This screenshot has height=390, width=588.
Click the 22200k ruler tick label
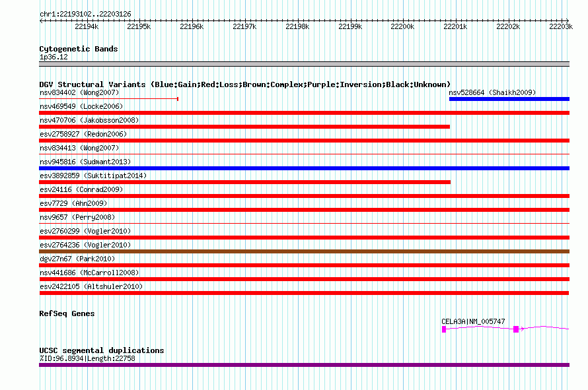pos(402,26)
